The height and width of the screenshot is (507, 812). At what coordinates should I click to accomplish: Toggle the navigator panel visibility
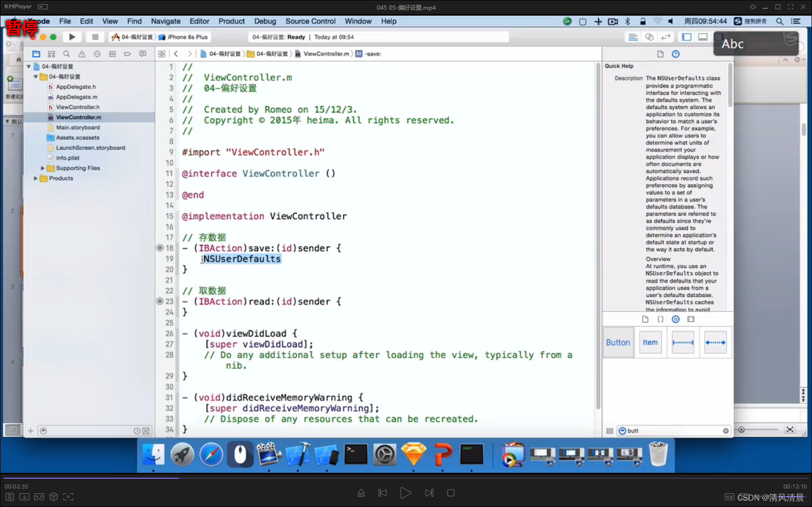tap(687, 37)
